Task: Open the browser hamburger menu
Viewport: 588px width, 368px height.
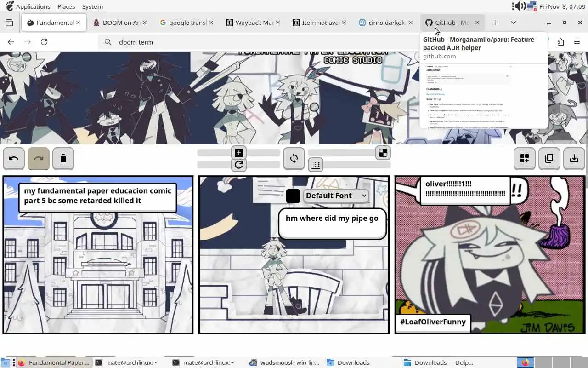Action: click(577, 42)
